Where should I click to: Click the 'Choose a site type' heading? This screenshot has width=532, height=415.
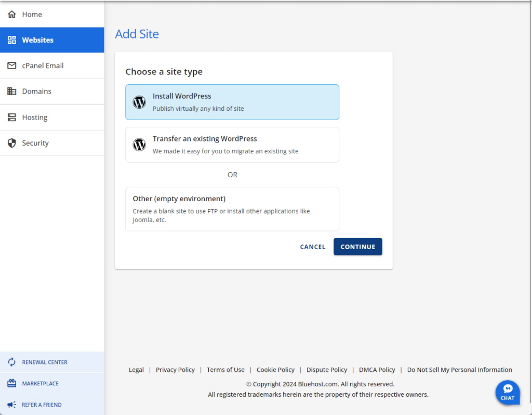tap(164, 72)
